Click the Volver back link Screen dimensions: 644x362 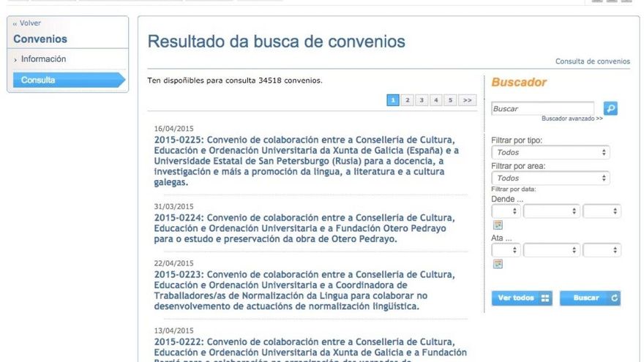(27, 23)
